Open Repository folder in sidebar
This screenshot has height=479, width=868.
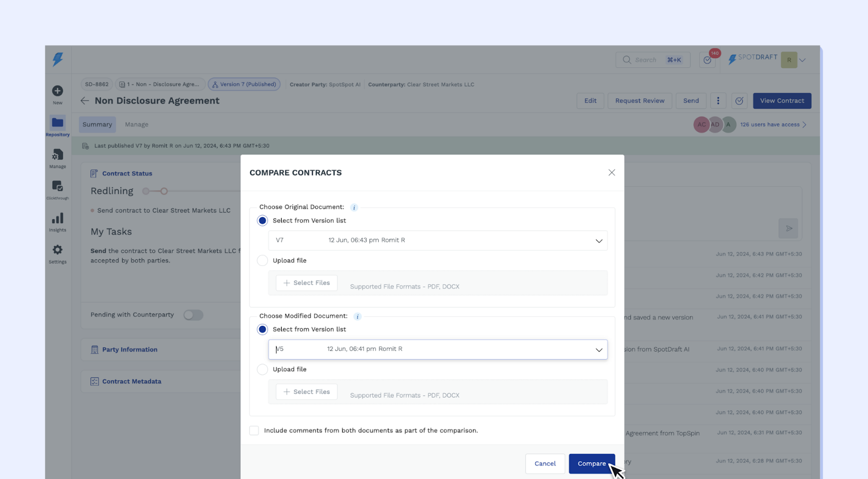58,123
